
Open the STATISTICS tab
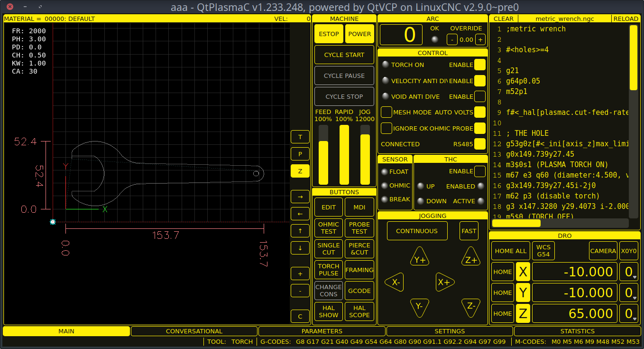578,331
